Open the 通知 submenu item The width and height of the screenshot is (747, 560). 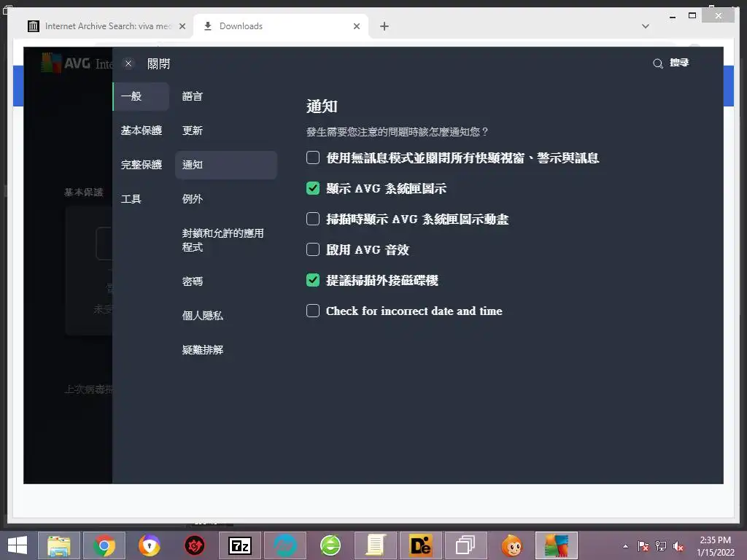(226, 165)
